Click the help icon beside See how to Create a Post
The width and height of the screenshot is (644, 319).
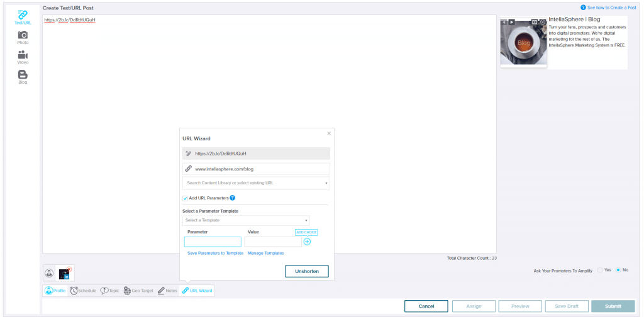click(x=583, y=8)
